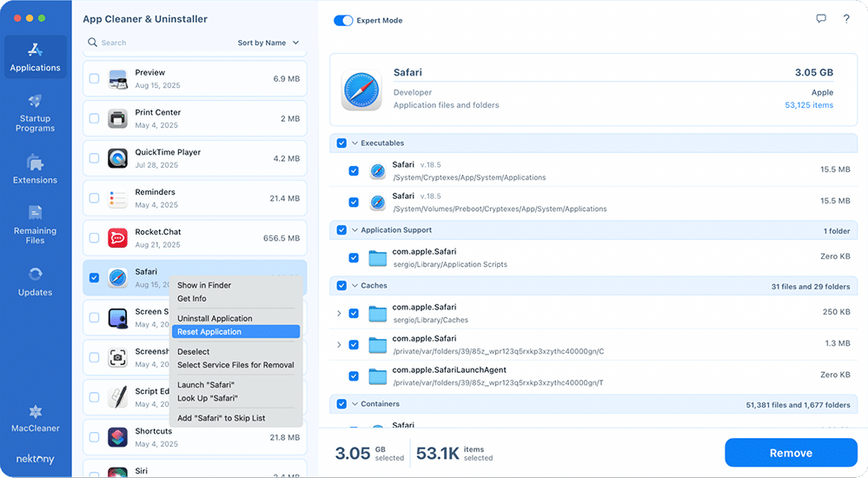Choose Get Info from context menu

click(235, 299)
